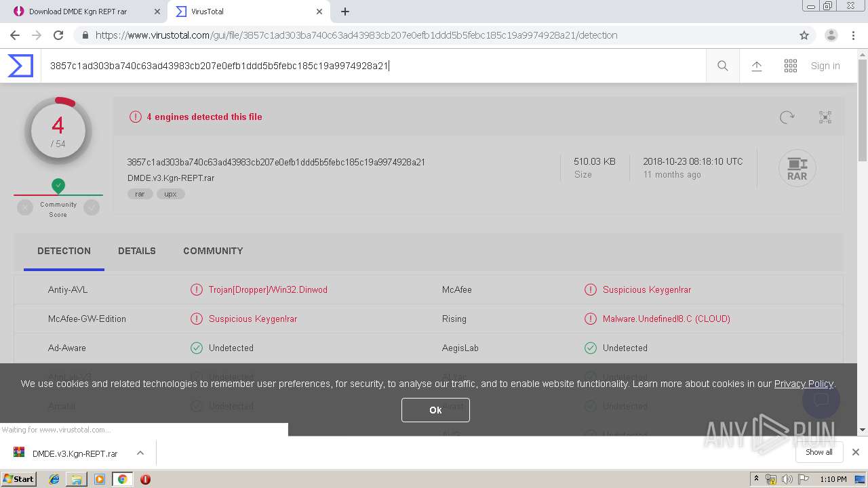This screenshot has height=488, width=868.
Task: Vote positive on community score check
Action: pyautogui.click(x=92, y=208)
